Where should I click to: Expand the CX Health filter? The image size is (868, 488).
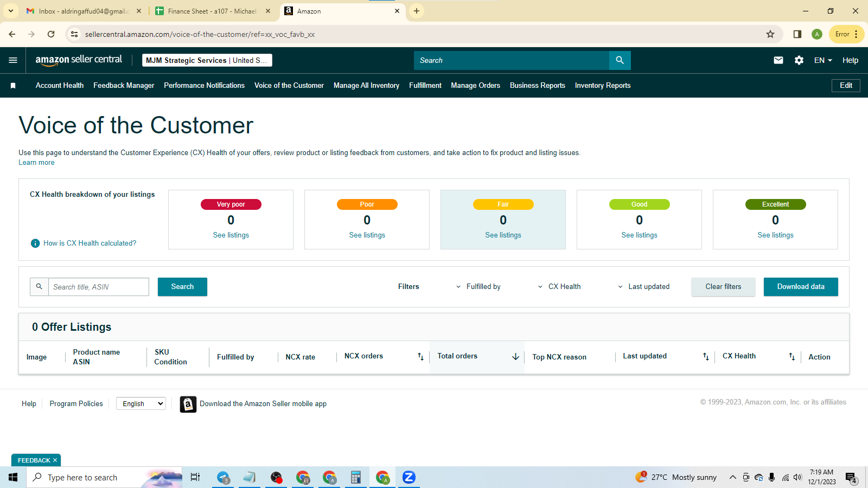[x=559, y=287]
